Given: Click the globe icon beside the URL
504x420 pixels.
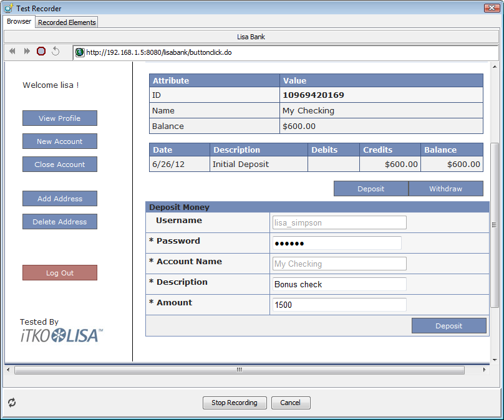Looking at the screenshot, I should [x=79, y=52].
